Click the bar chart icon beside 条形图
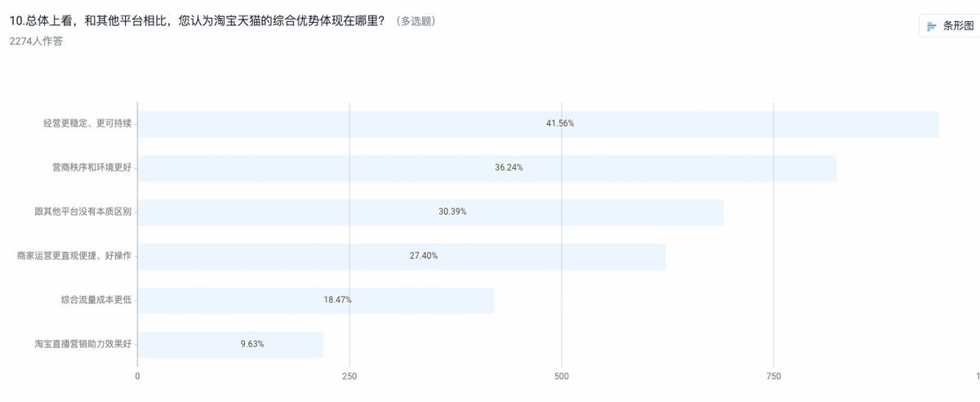Image resolution: width=980 pixels, height=402 pixels. click(932, 26)
